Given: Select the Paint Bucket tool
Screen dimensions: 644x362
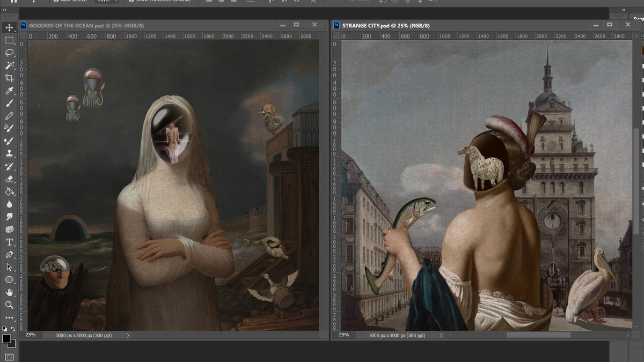Looking at the screenshot, I should click(x=9, y=191).
